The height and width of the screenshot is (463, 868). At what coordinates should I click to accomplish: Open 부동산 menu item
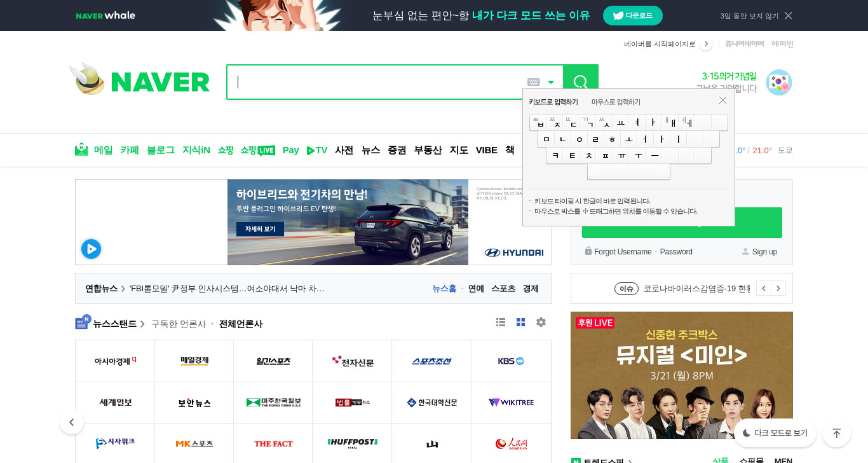(428, 150)
